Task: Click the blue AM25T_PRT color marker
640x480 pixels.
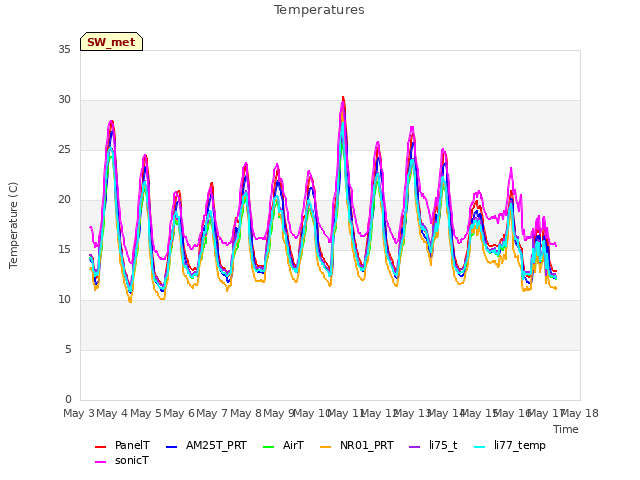Action: pyautogui.click(x=172, y=447)
